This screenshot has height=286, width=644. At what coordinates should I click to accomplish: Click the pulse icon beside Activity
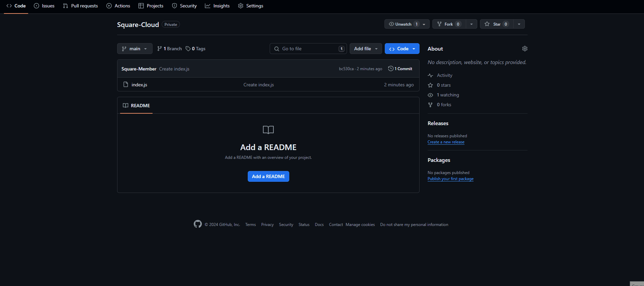pos(430,76)
